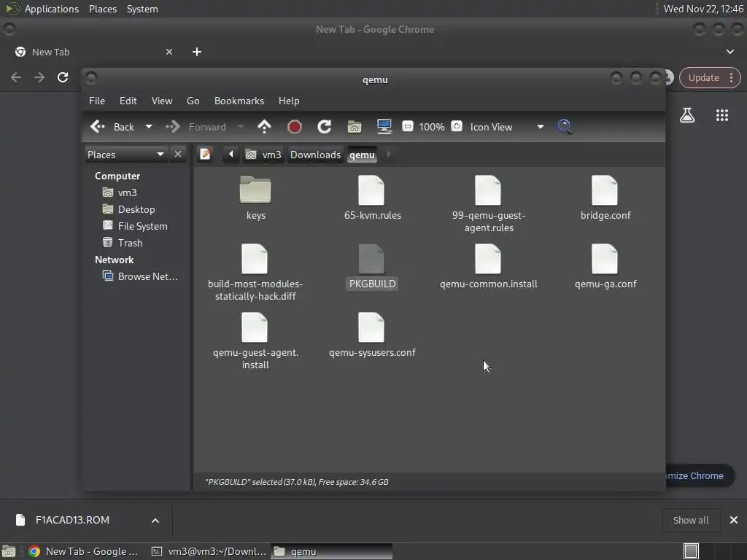The width and height of the screenshot is (747, 560).
Task: Select the qemu-sysusers.conf file
Action: coord(372,335)
